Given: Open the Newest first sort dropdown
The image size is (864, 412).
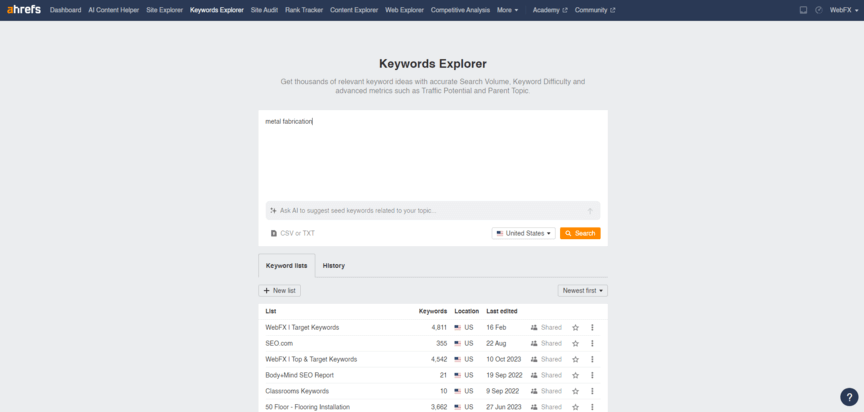Looking at the screenshot, I should coord(582,291).
